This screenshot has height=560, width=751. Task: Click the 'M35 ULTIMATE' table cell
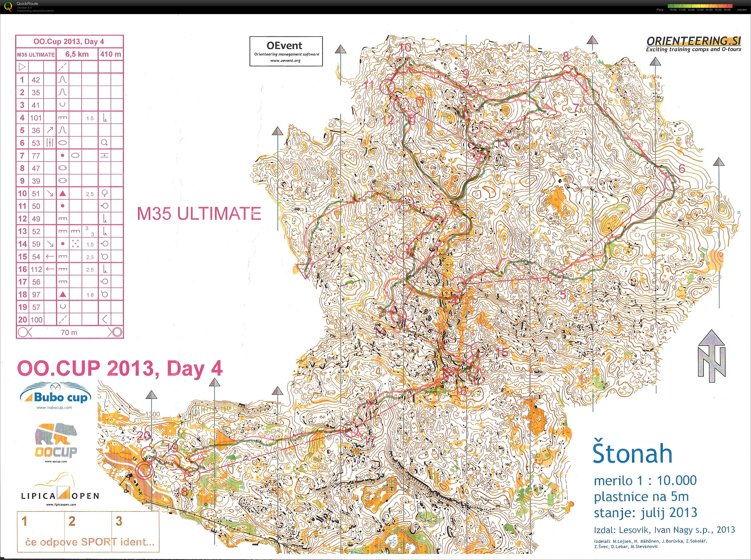coord(36,55)
